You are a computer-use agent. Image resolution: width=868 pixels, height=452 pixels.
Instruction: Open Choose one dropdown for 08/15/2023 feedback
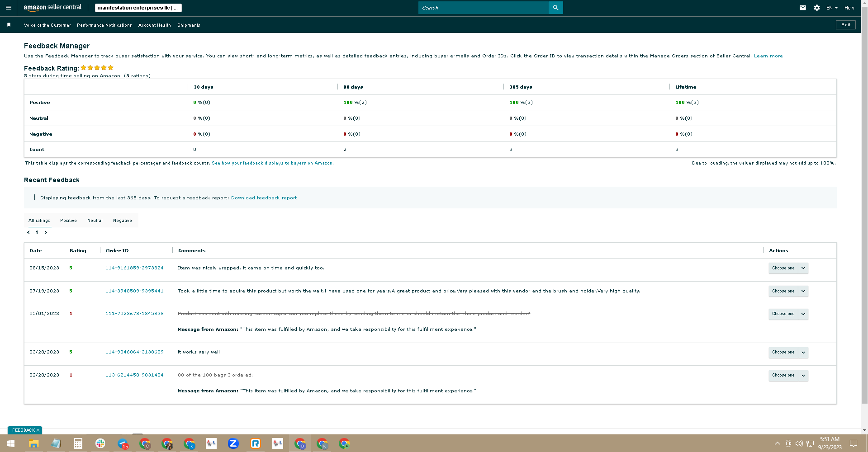(x=788, y=268)
